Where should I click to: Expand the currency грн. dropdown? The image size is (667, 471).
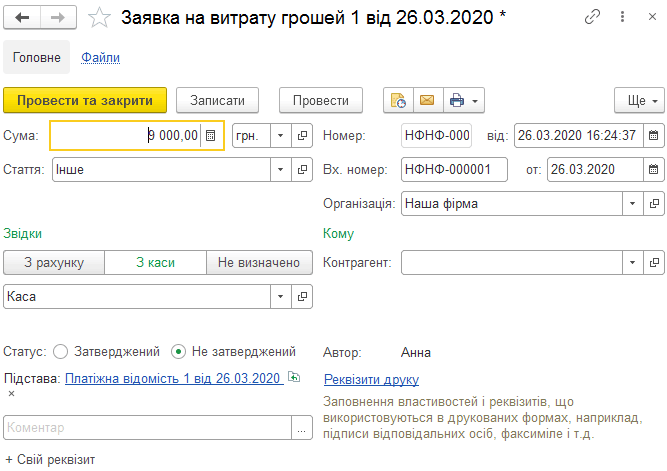(x=281, y=136)
